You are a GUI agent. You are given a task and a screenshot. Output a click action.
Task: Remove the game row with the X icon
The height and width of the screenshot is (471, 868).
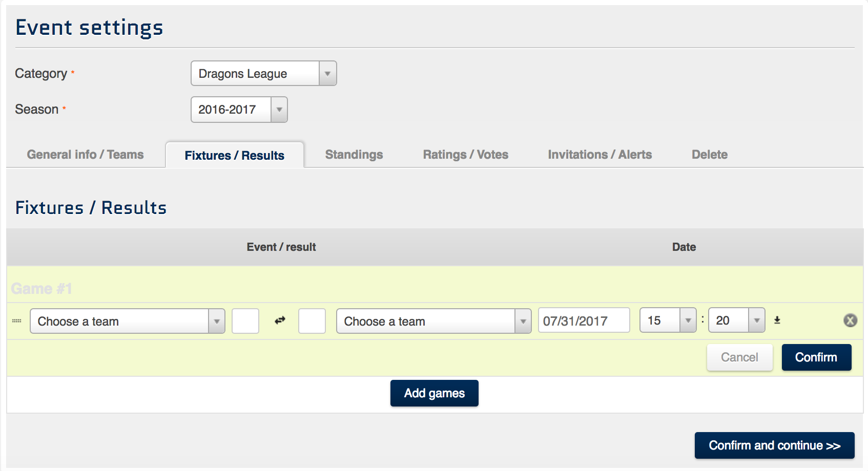point(850,320)
